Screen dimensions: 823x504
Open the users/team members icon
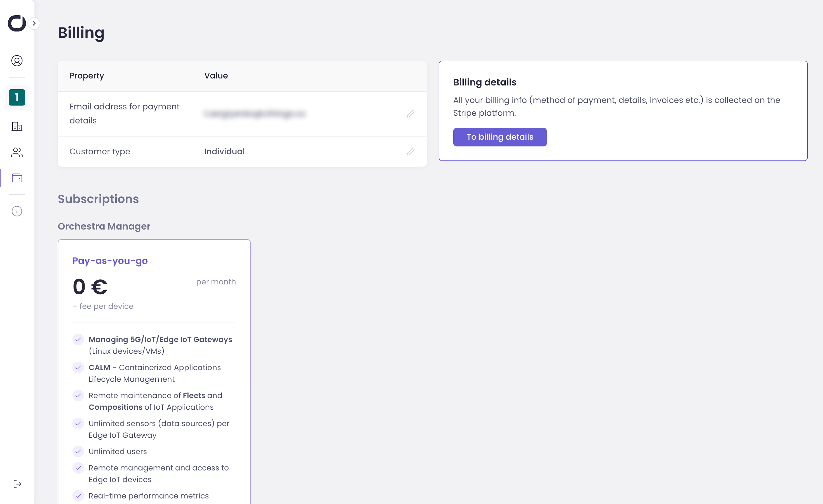click(17, 152)
